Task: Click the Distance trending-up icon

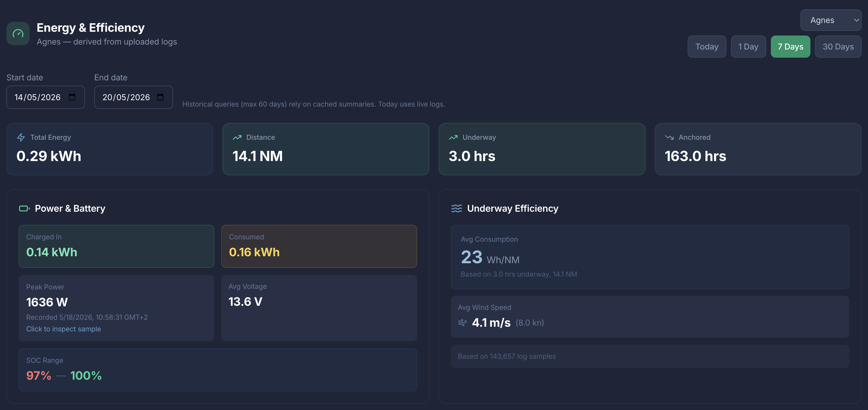Action: (237, 137)
